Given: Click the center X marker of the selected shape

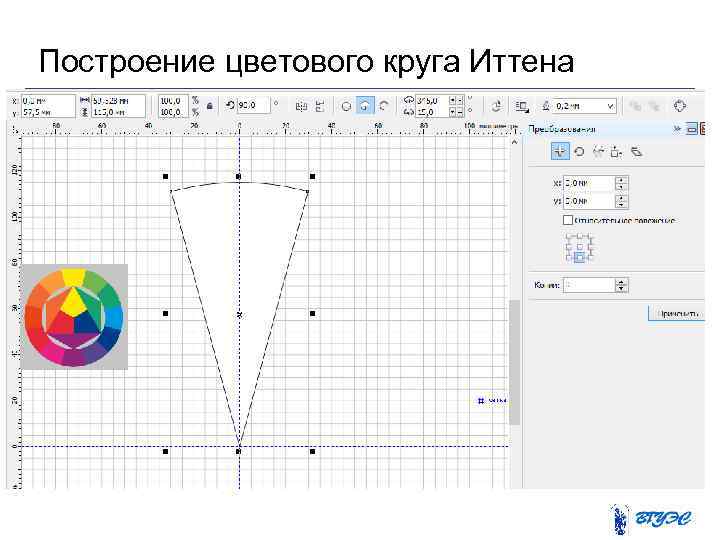Looking at the screenshot, I should coord(239,315).
